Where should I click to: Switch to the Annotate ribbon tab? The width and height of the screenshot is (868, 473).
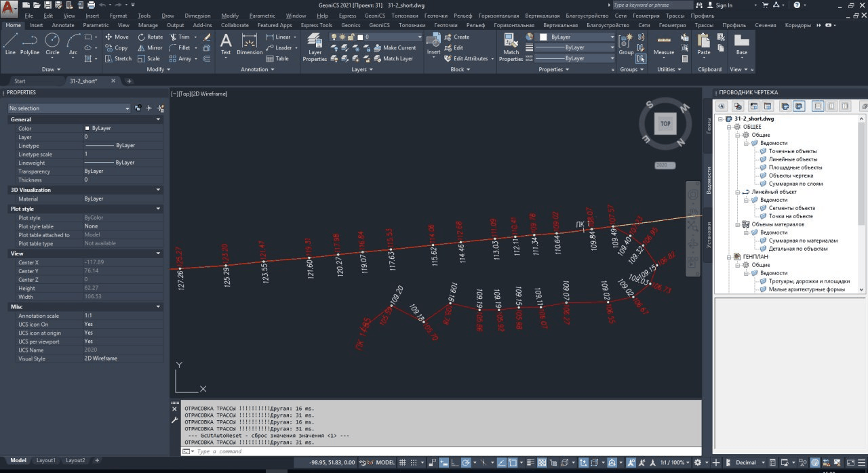tap(63, 25)
